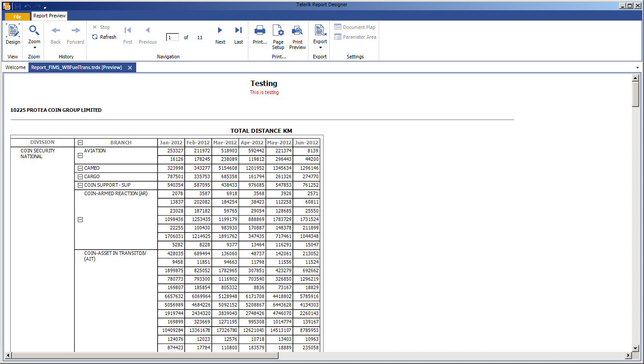Open the File menu
Viewport: 644px width, 364px height.
(17, 16)
